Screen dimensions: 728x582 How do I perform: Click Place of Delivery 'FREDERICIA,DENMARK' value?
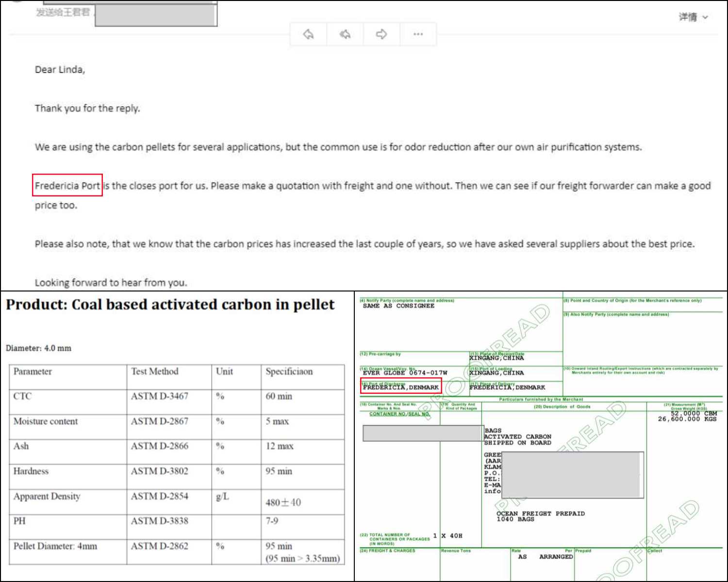click(x=507, y=388)
